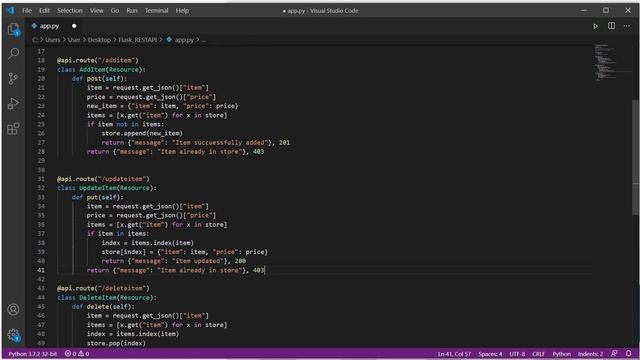Viewport: 640px width, 360px height.
Task: Open the Edit menu
Action: pyautogui.click(x=44, y=11)
